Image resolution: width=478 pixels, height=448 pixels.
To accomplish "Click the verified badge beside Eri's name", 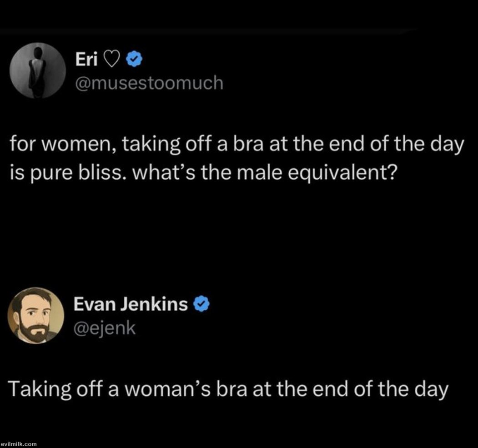I will point(134,59).
